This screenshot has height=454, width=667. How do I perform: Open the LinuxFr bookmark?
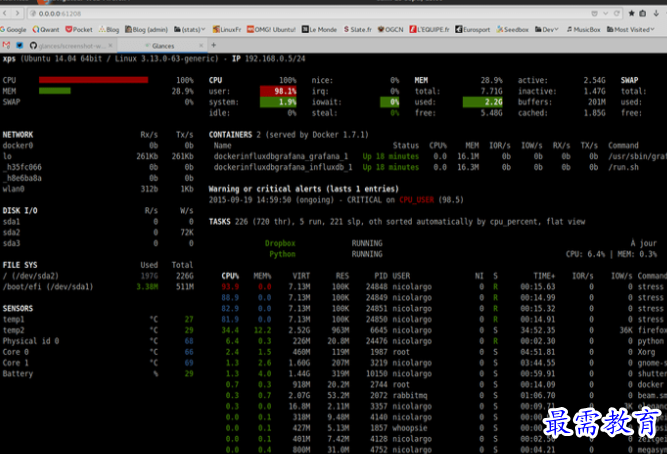coord(227,30)
